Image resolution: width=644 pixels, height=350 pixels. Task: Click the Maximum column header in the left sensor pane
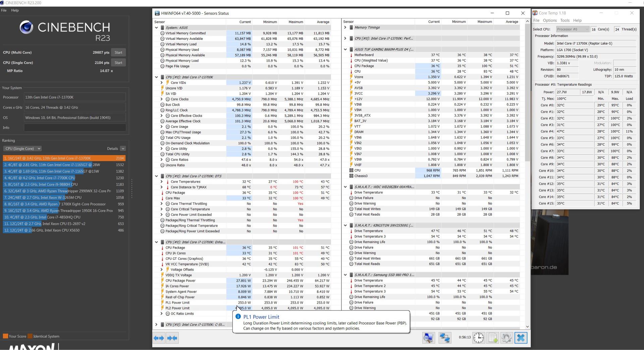point(291,22)
